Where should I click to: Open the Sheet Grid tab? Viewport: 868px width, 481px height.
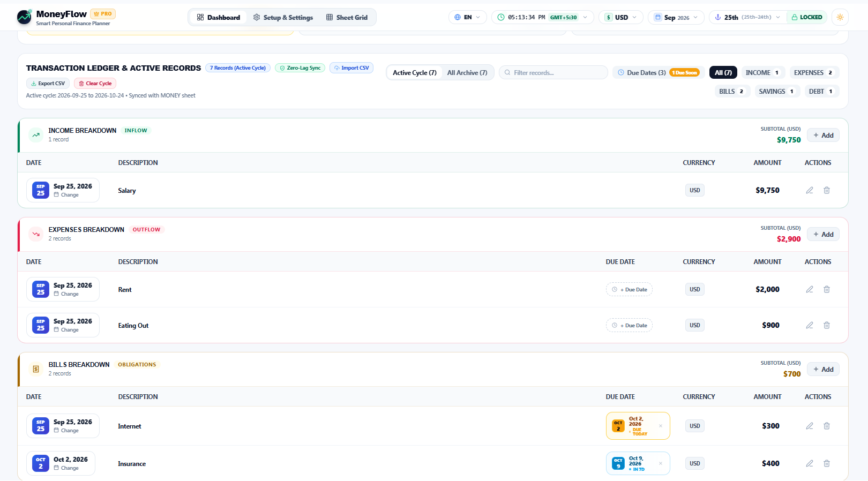(x=347, y=17)
